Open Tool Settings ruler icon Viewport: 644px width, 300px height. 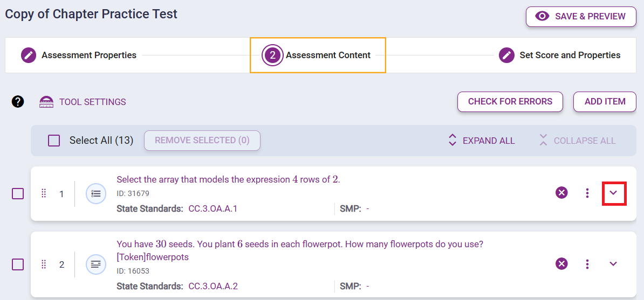(x=46, y=102)
